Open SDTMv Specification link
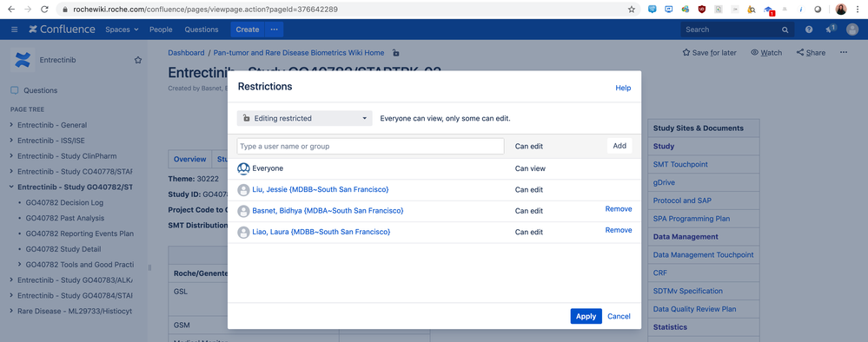Image resolution: width=868 pixels, height=342 pixels. tap(688, 291)
